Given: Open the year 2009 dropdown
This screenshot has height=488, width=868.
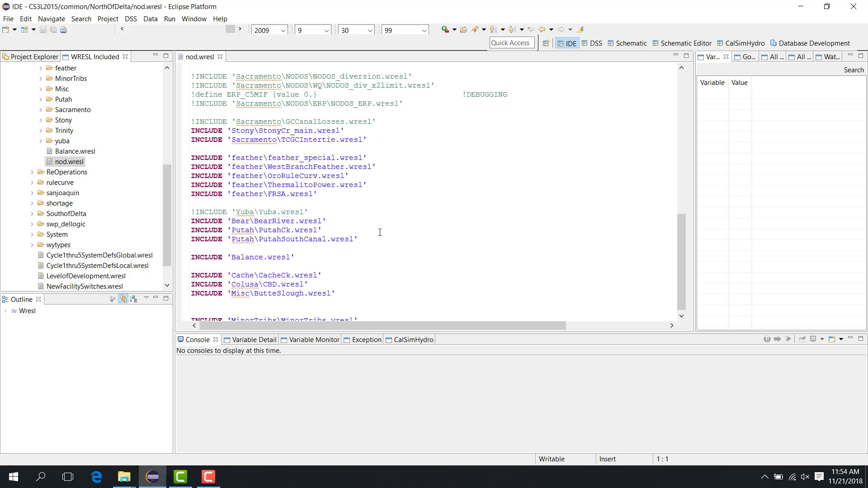Looking at the screenshot, I should 283,30.
